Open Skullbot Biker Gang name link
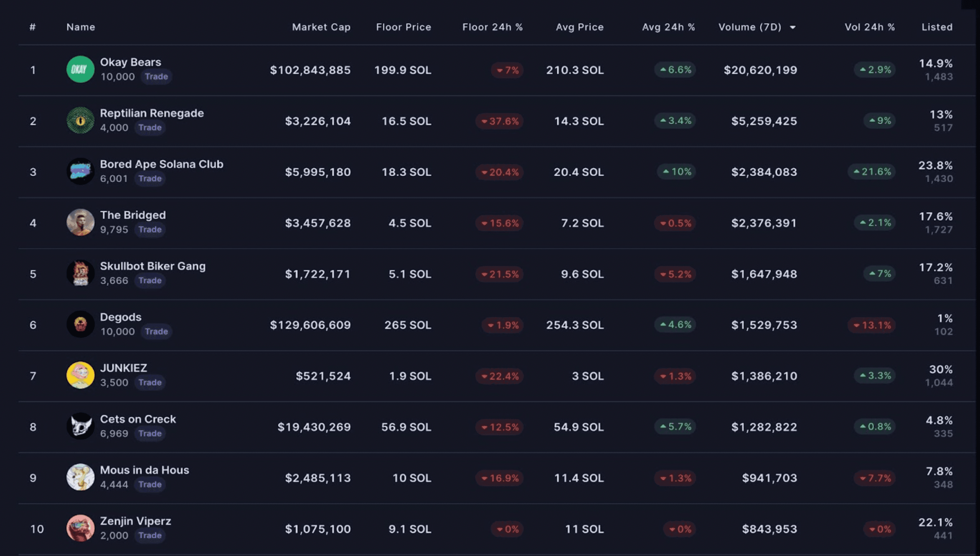This screenshot has width=980, height=556. tap(153, 266)
